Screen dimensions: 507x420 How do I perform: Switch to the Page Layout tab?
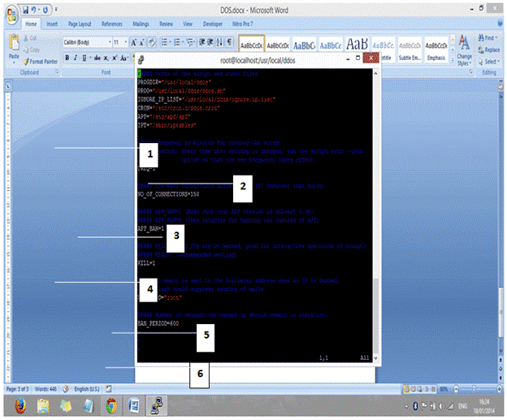coord(80,24)
